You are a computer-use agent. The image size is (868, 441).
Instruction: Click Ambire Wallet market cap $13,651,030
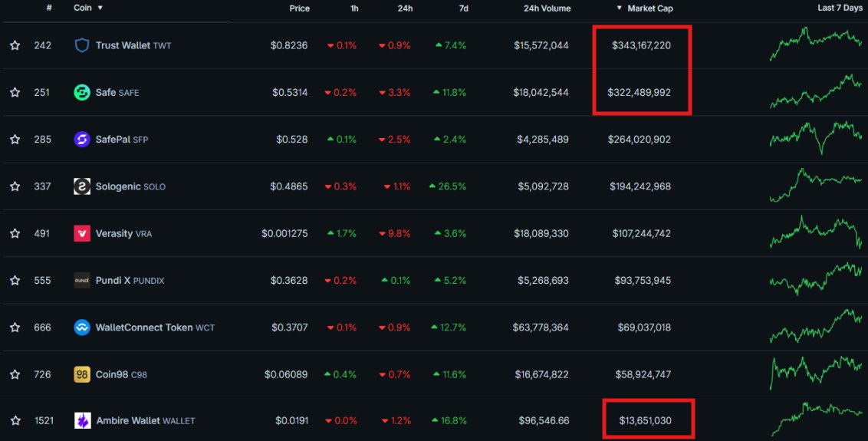(645, 421)
